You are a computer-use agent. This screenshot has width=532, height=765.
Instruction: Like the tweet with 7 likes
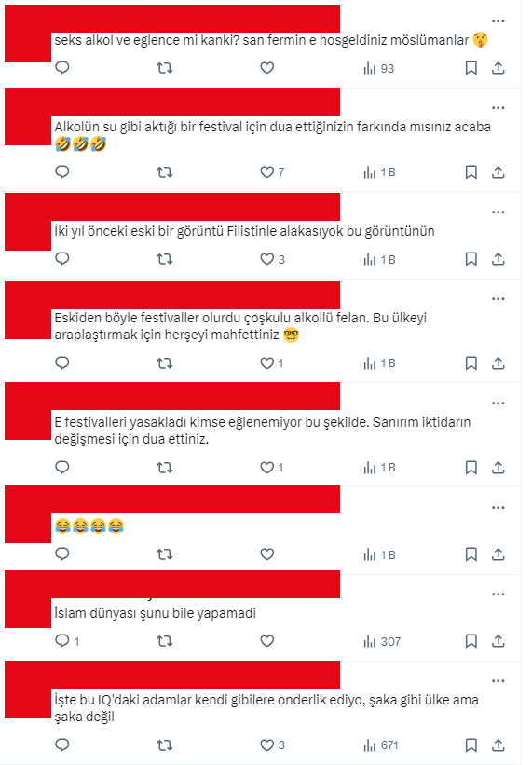(x=273, y=172)
